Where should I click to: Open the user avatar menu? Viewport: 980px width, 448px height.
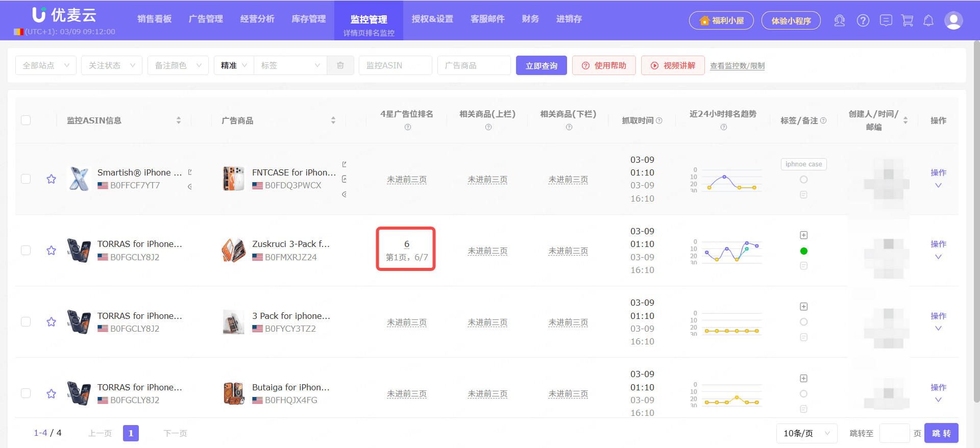[x=953, y=20]
